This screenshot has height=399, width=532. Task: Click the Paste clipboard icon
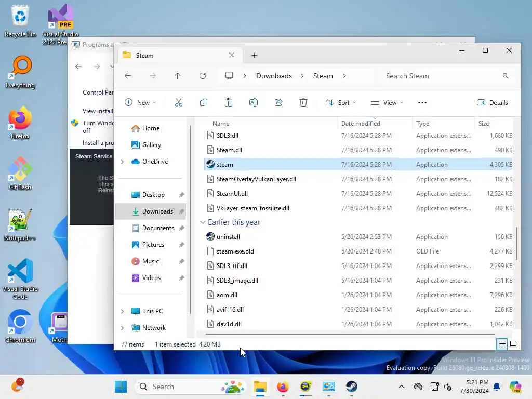coord(229,102)
